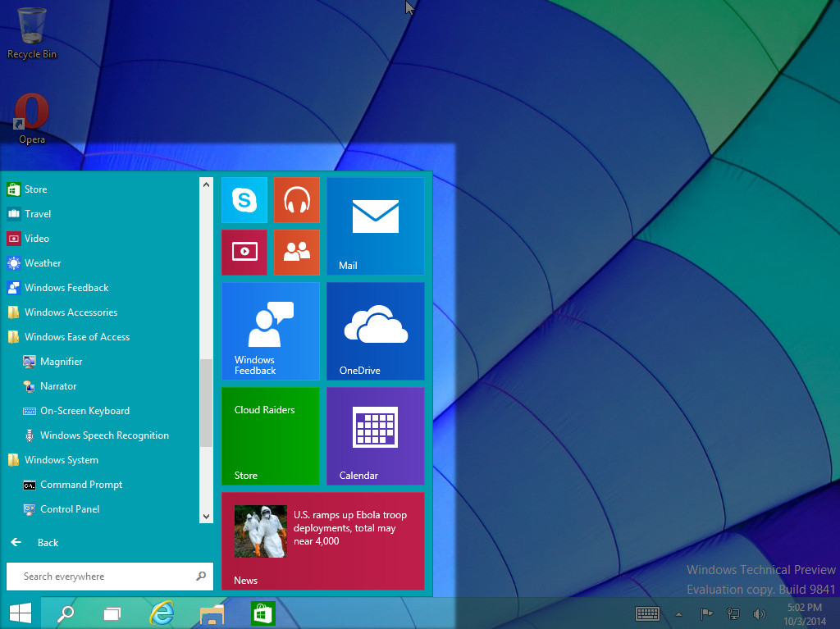Open the red Video tile
840x629 pixels.
click(x=244, y=253)
